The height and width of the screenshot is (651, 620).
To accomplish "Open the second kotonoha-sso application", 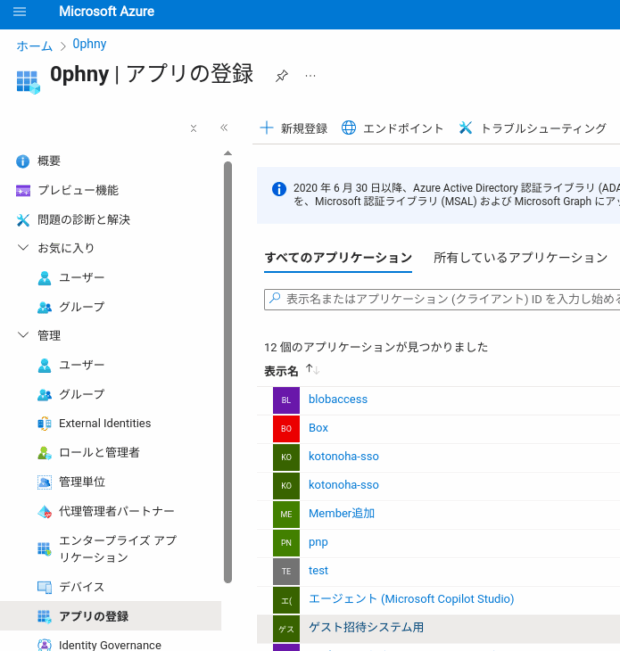I will point(343,485).
